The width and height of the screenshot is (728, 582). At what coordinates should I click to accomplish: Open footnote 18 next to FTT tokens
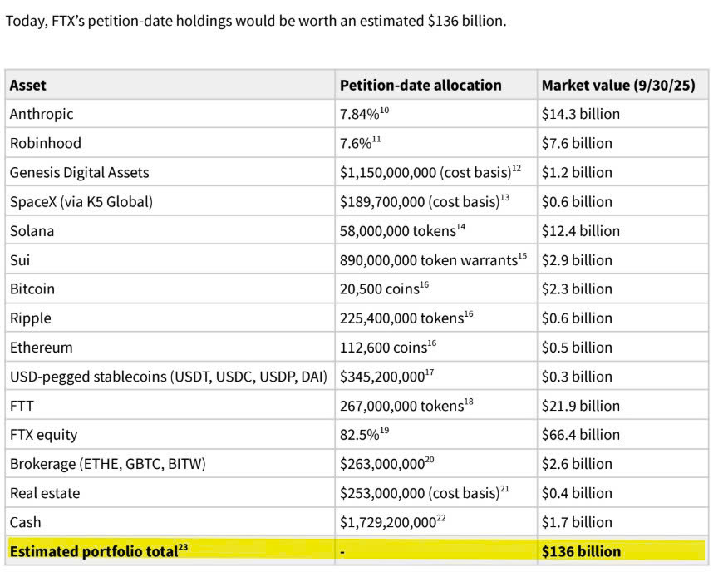469,401
